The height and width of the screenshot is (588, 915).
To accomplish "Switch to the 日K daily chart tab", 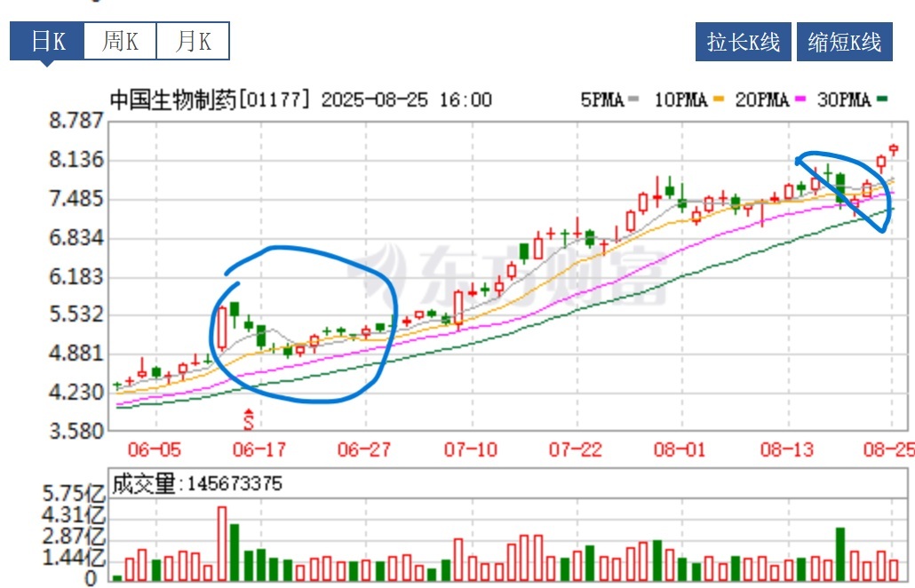I will click(47, 41).
